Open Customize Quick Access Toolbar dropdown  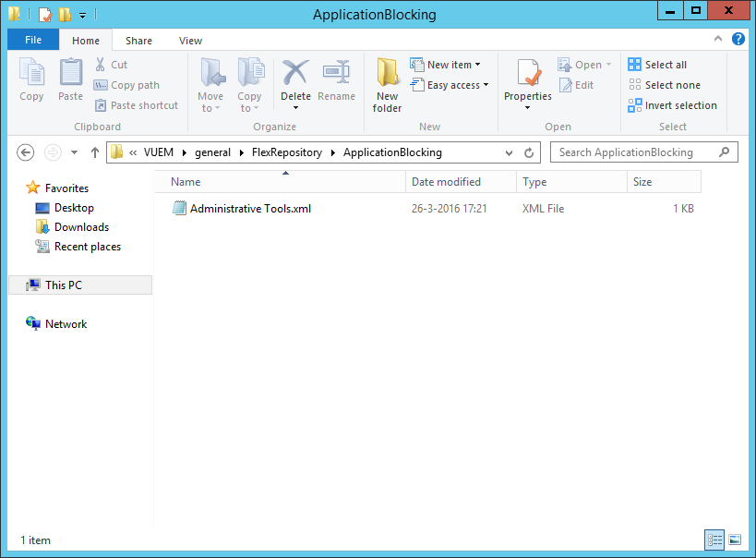(83, 16)
